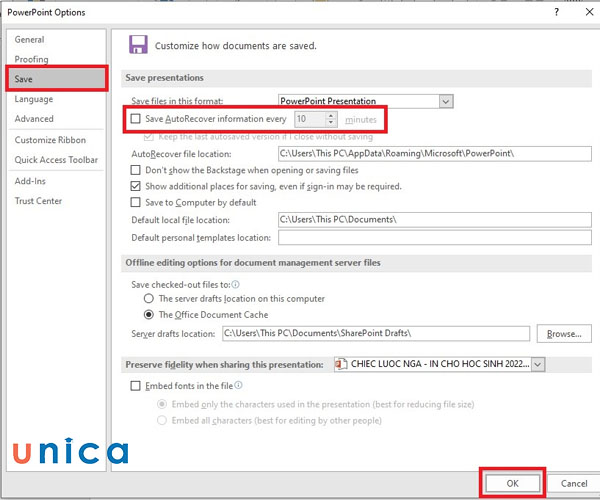Select Embed only the characters used radio

pyautogui.click(x=162, y=404)
